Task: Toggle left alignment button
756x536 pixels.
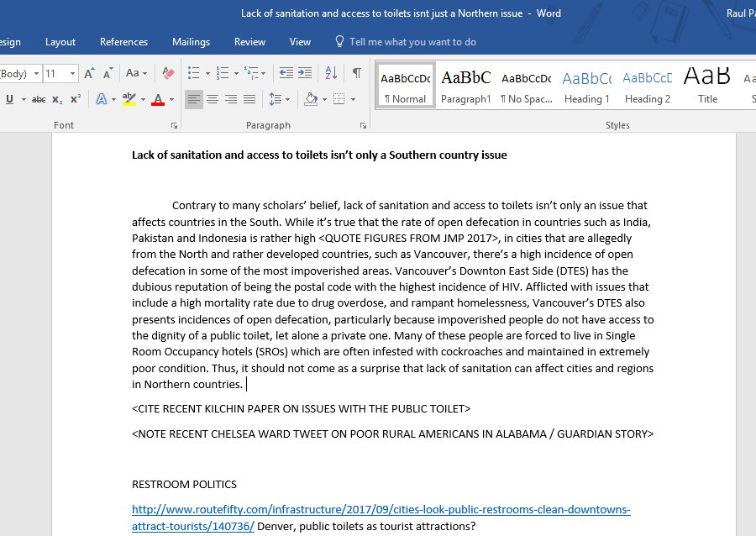Action: (x=194, y=99)
